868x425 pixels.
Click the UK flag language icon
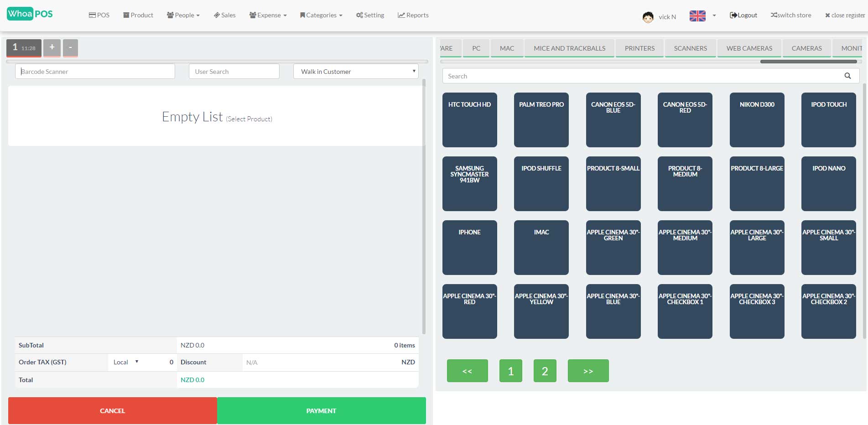tap(697, 16)
